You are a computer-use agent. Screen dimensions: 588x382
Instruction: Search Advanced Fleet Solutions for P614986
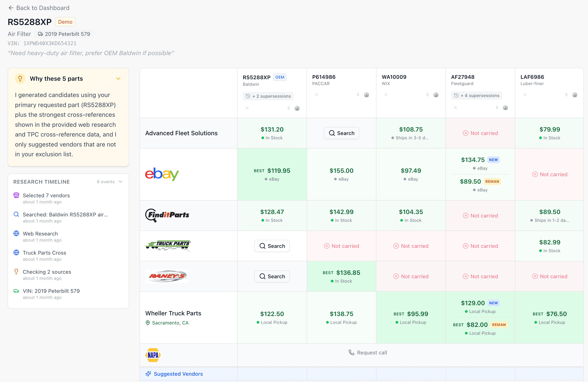pos(342,133)
